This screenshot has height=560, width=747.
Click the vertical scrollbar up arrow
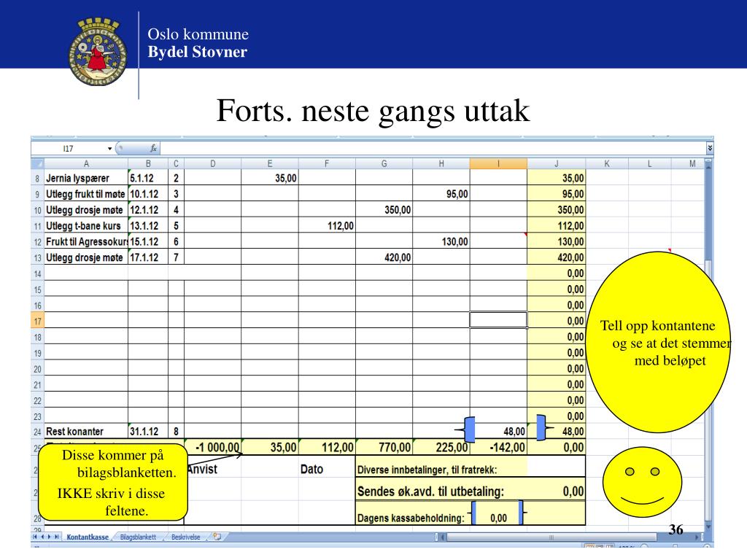pyautogui.click(x=708, y=167)
